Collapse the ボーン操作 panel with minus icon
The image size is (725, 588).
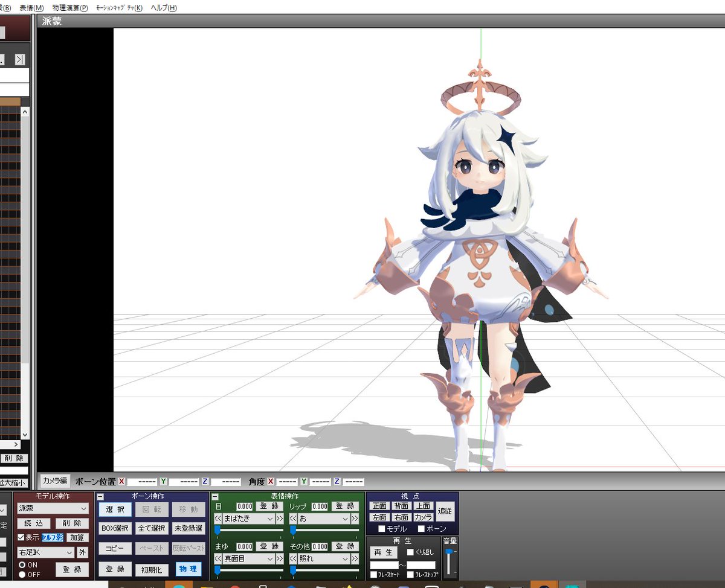[100, 496]
